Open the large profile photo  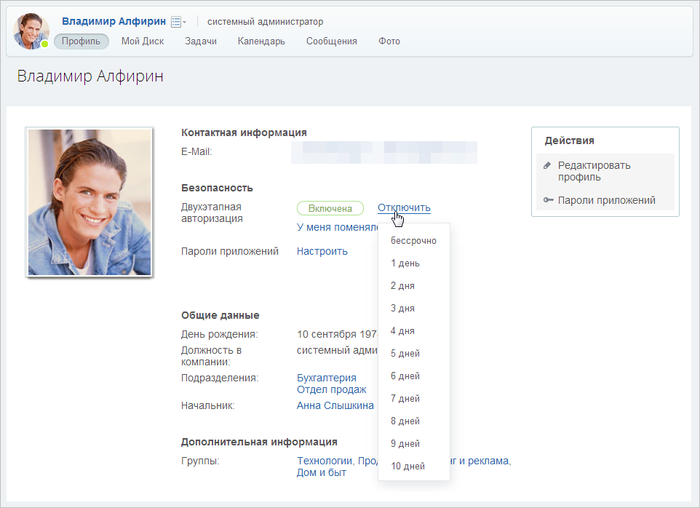click(x=90, y=202)
